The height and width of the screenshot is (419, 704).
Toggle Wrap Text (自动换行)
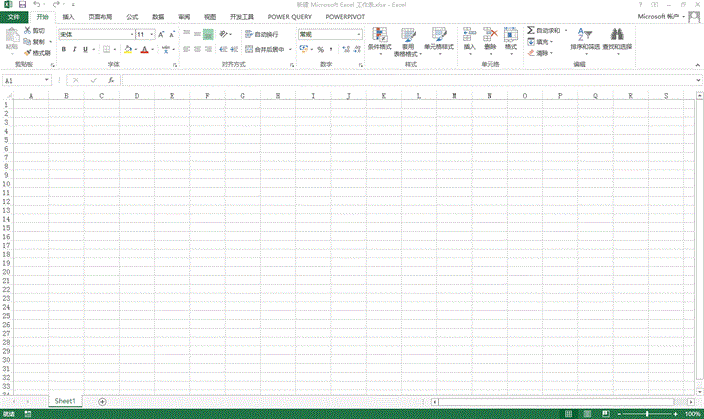coord(262,34)
